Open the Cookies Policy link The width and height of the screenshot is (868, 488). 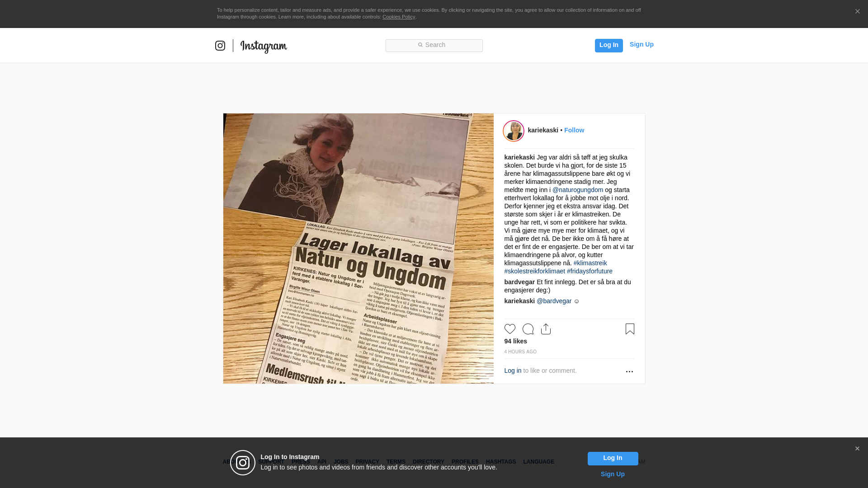399,17
